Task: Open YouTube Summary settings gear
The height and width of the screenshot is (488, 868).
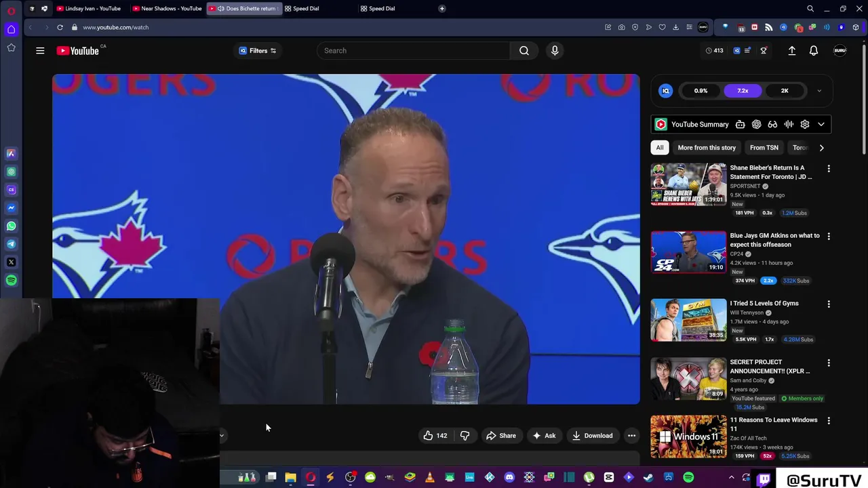Action: (x=805, y=125)
